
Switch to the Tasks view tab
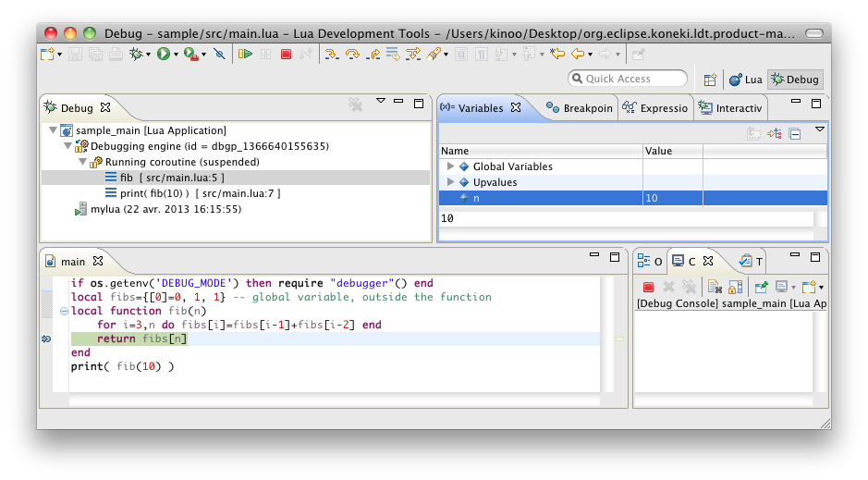[752, 261]
